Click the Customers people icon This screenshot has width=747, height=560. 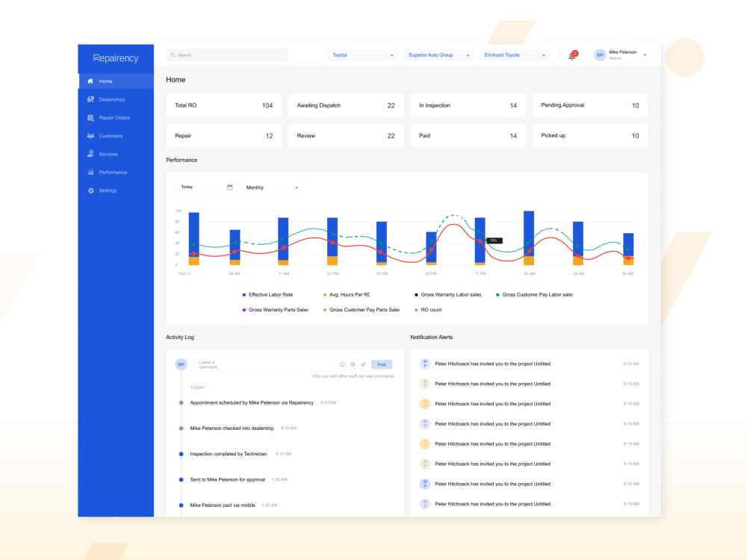[90, 136]
